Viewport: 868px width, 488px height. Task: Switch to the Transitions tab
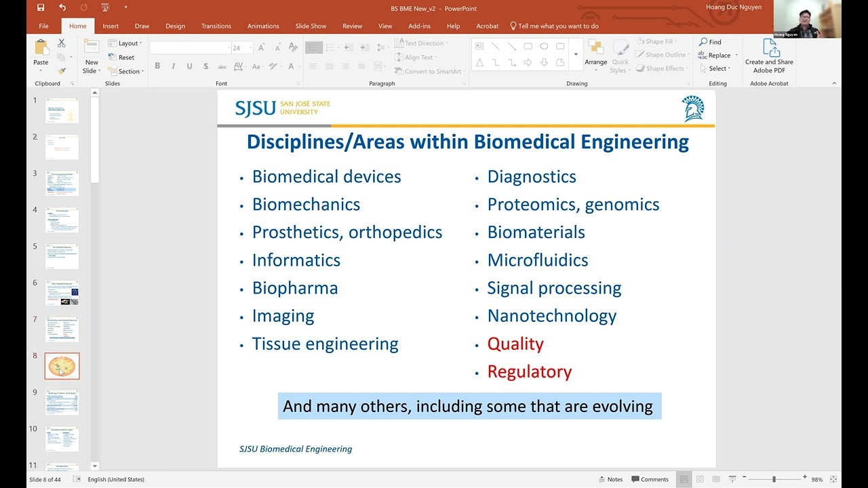pos(216,26)
